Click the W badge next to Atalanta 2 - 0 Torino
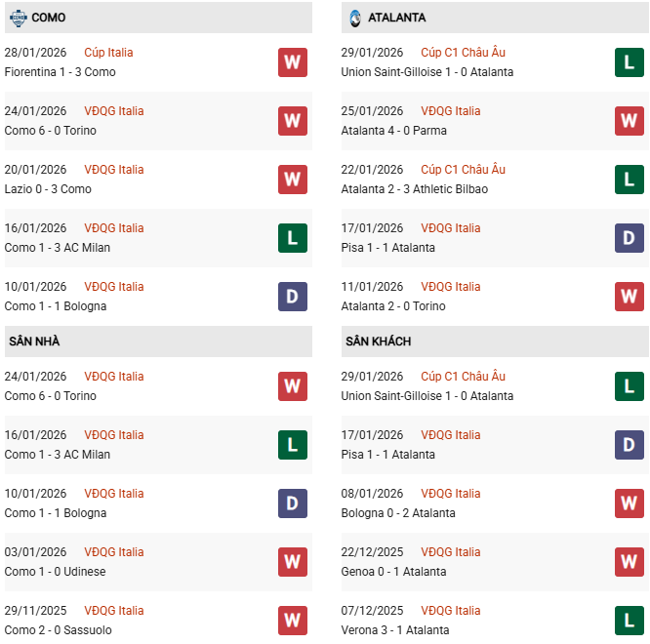The width and height of the screenshot is (650, 644). point(630,297)
